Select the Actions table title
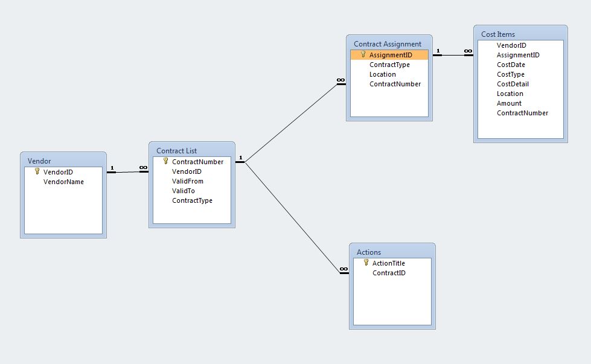 (392, 252)
